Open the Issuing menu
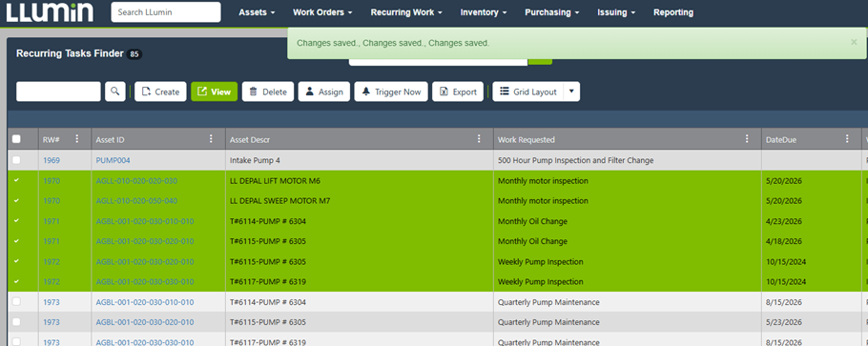 click(x=616, y=12)
